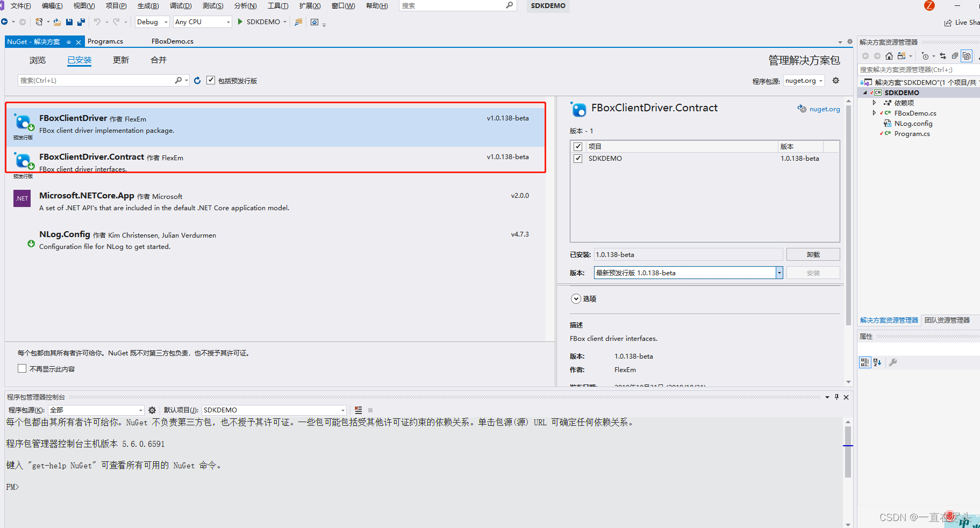
Task: Click switch views icon in Solution Explorer
Action: tap(902, 56)
